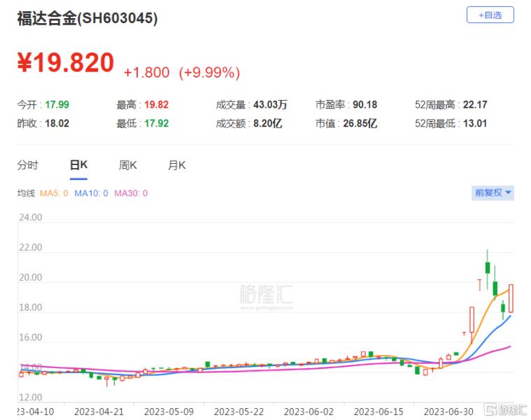This screenshot has width=531, height=420.
Task: Click the 20.00 price axis label
Action: click(x=31, y=277)
